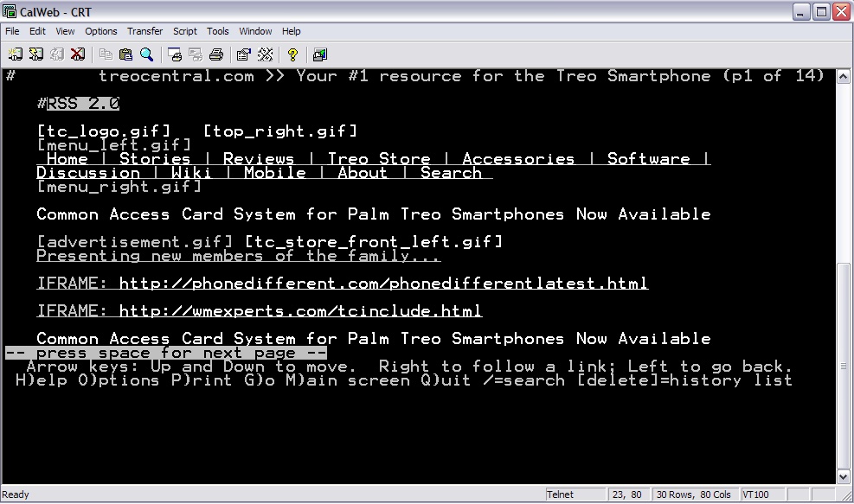The width and height of the screenshot is (854, 504).
Task: Click the Find magnifying glass icon
Action: pos(147,54)
